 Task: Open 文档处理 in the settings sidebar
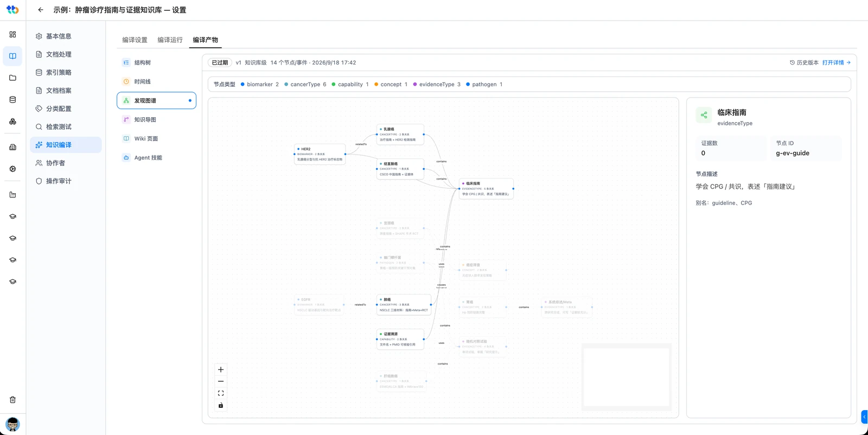[x=66, y=54]
